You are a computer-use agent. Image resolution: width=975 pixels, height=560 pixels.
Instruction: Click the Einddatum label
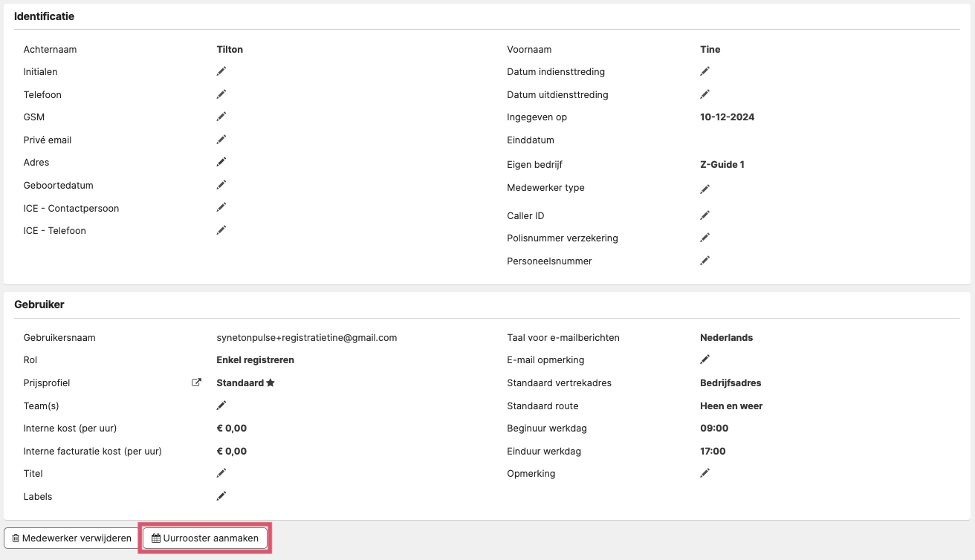pos(531,140)
